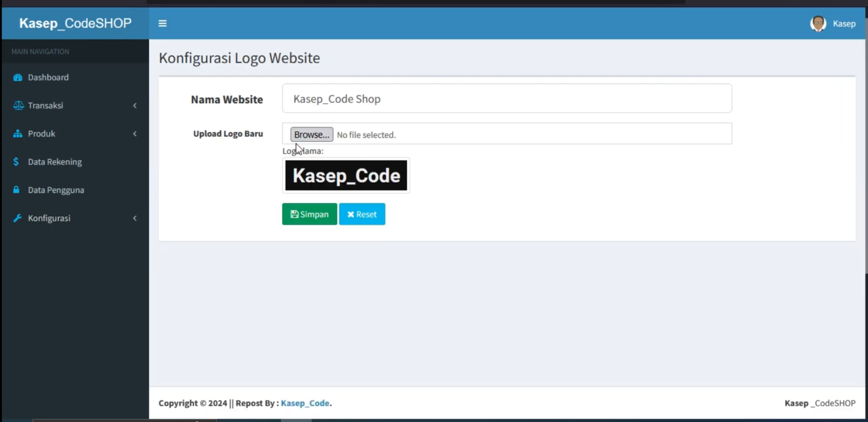
Task: Open the Kasep username dropdown
Action: [x=844, y=24]
